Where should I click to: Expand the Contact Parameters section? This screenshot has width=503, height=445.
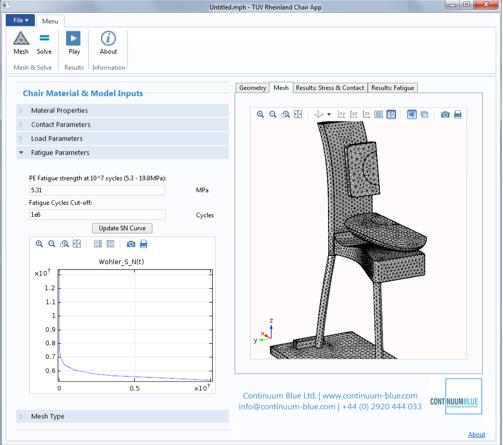pyautogui.click(x=122, y=124)
